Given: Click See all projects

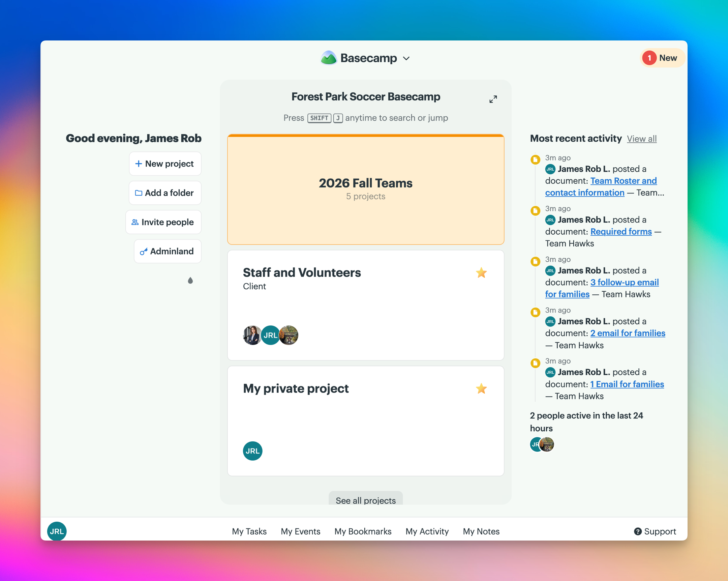Looking at the screenshot, I should [x=366, y=499].
